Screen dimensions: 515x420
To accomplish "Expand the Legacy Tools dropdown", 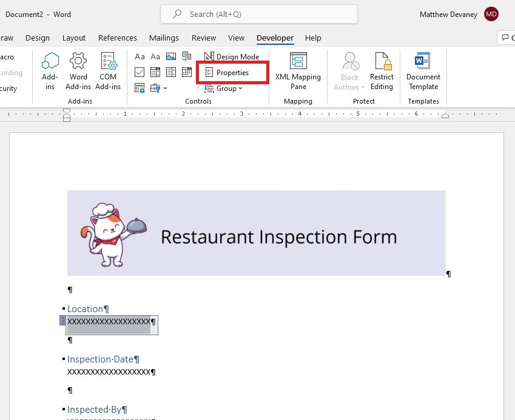I will 159,88.
